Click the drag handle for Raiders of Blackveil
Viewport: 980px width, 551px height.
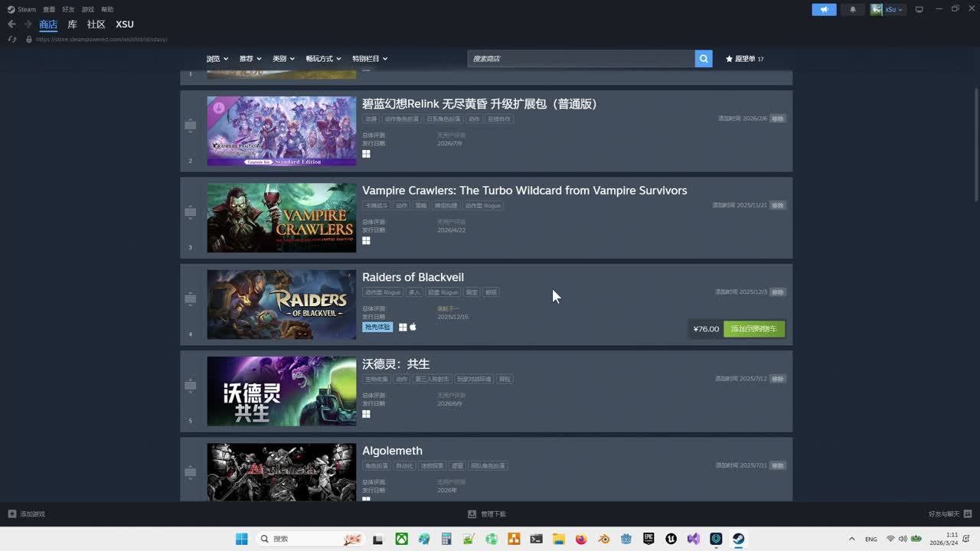point(191,299)
